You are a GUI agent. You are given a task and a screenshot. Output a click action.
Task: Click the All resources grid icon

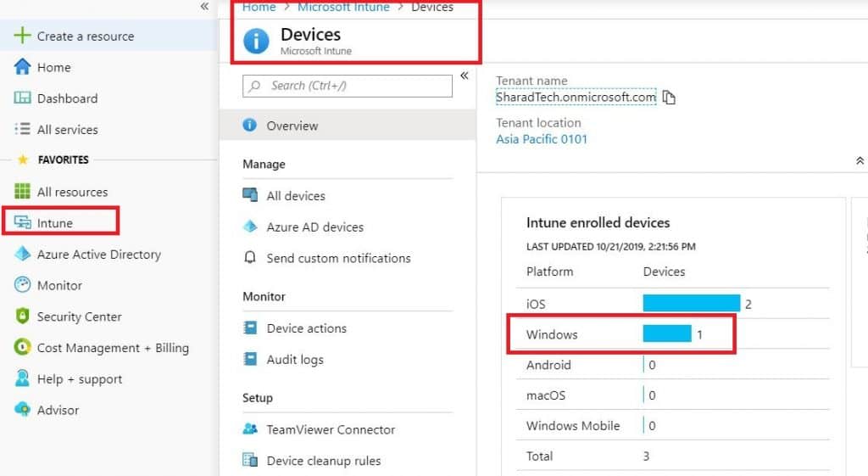pyautogui.click(x=22, y=191)
